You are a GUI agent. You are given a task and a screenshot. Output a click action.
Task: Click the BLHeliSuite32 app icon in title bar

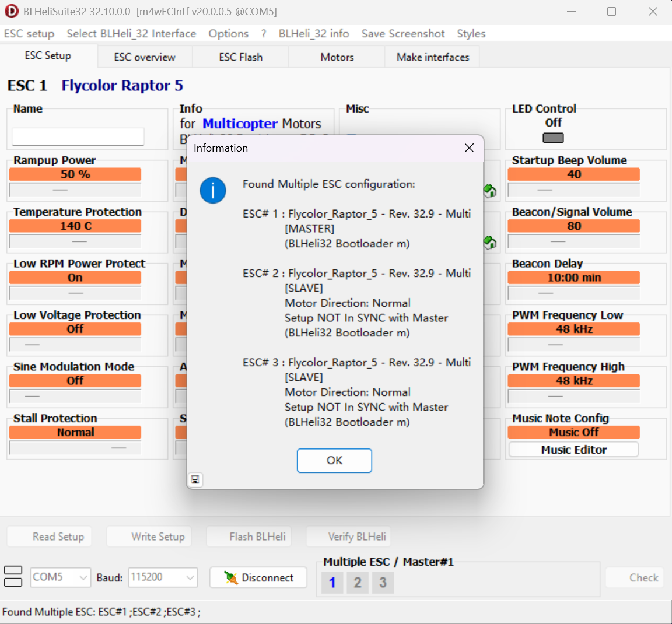[11, 11]
